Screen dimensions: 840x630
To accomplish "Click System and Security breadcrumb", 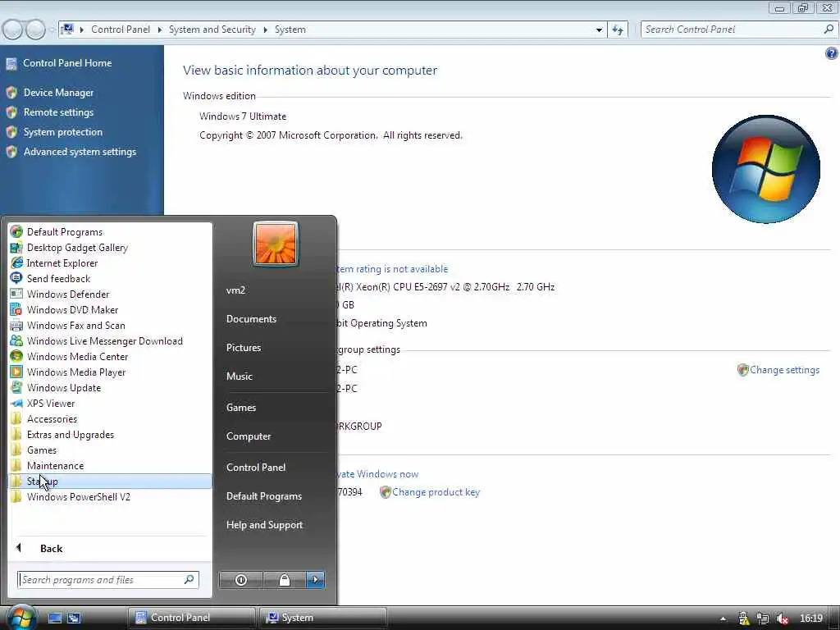I will [212, 30].
